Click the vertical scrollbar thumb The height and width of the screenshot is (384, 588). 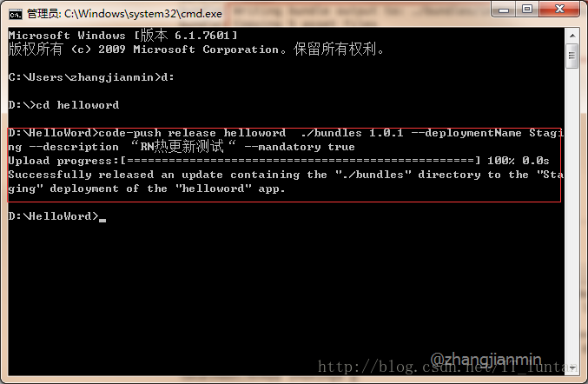click(x=572, y=56)
